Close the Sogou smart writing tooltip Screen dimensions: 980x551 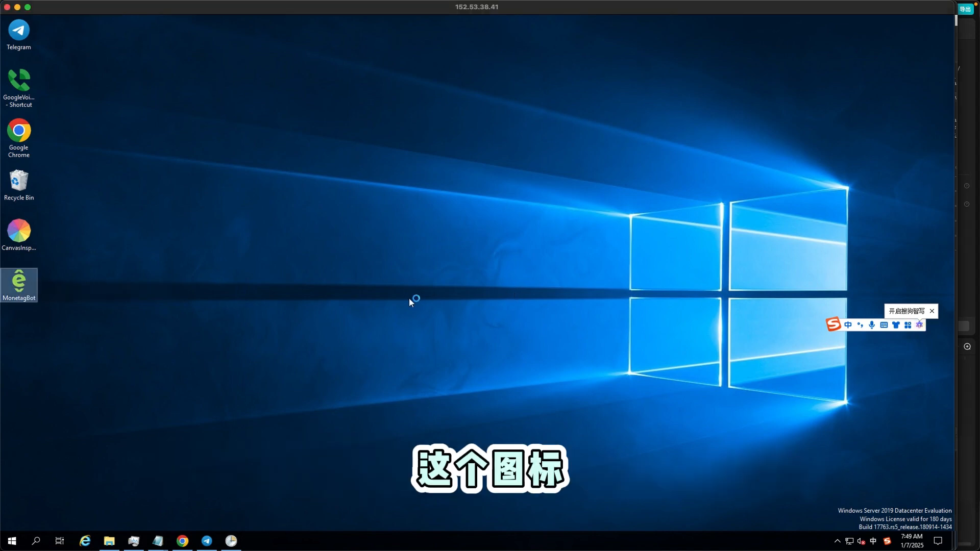pyautogui.click(x=932, y=311)
